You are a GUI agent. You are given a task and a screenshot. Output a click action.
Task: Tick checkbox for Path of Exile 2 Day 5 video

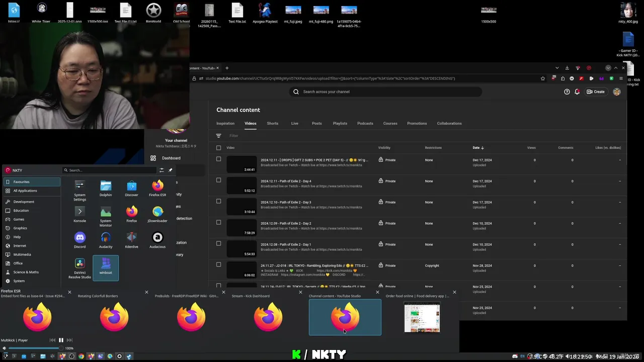tap(218, 159)
